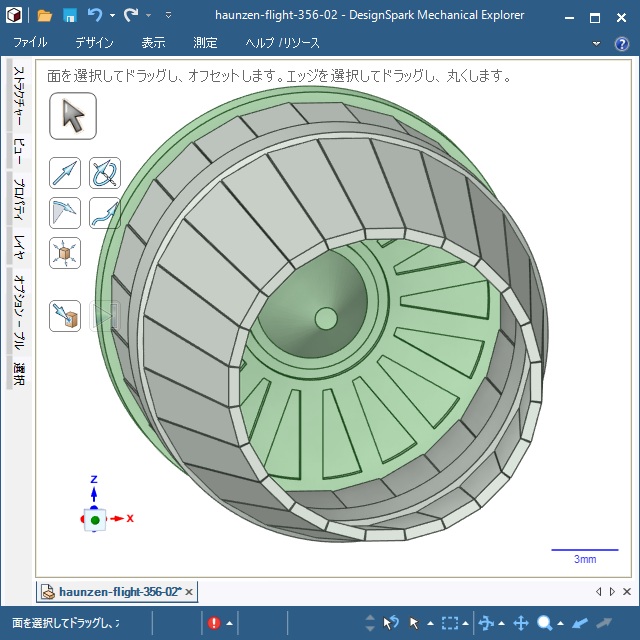Screen dimensions: 640x640
Task: Expand the box selection options arrow
Action: pos(465,623)
